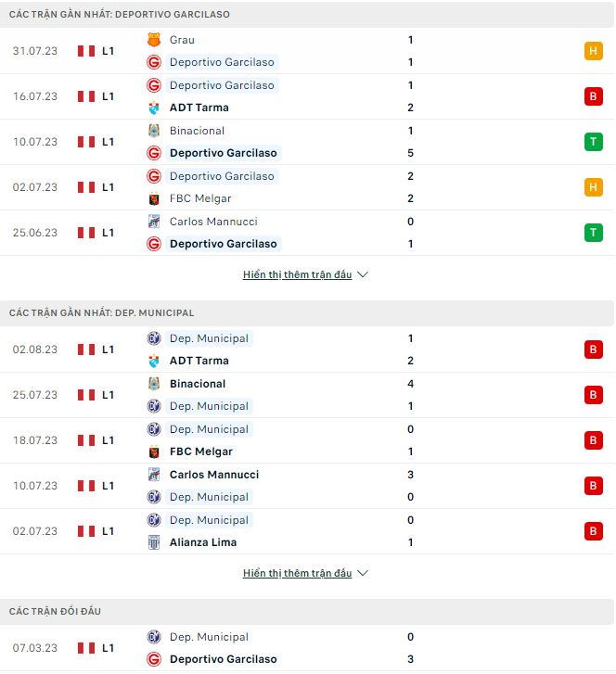Click the Alianza Lima team crest
The width and height of the screenshot is (616, 674).
[x=154, y=542]
